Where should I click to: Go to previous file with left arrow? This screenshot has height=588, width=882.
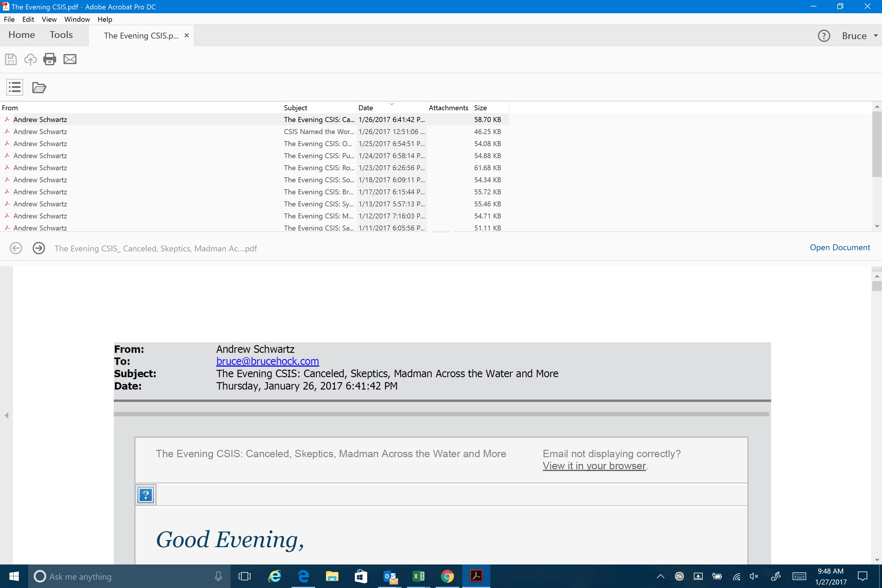click(16, 248)
